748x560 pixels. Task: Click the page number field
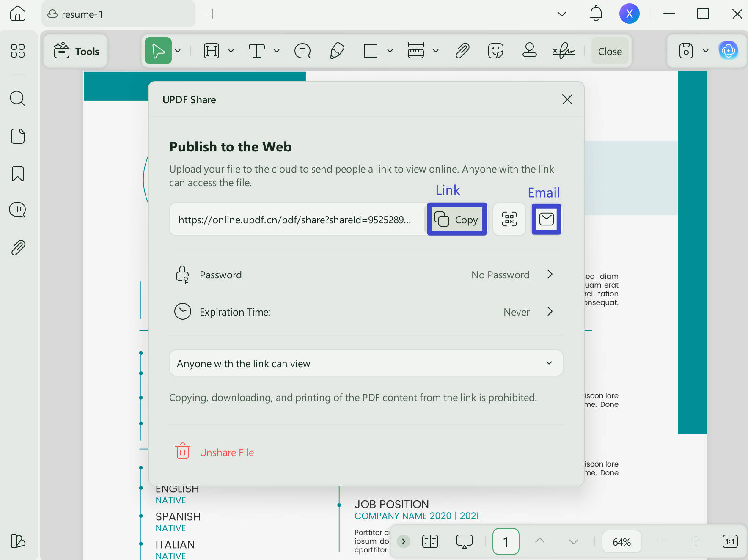coord(506,541)
